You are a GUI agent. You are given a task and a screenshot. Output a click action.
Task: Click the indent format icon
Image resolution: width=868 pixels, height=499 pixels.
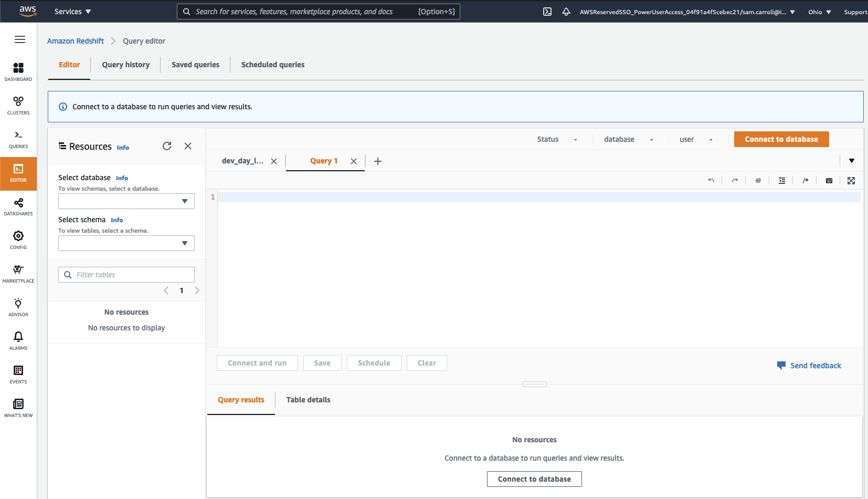coord(782,181)
